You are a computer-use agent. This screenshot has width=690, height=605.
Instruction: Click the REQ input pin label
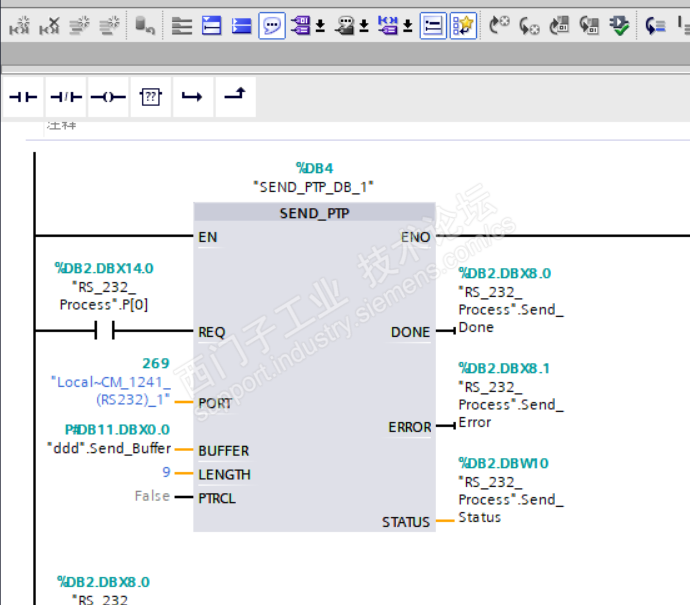tap(212, 332)
